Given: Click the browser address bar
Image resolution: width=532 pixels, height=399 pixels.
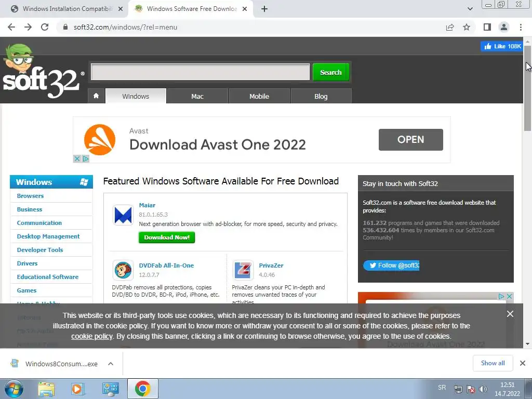Looking at the screenshot, I should point(251,27).
